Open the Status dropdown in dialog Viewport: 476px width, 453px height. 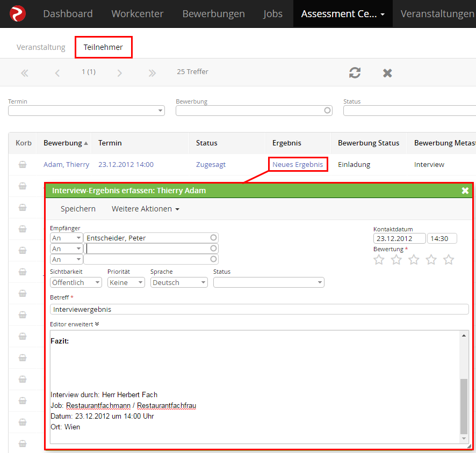(269, 282)
